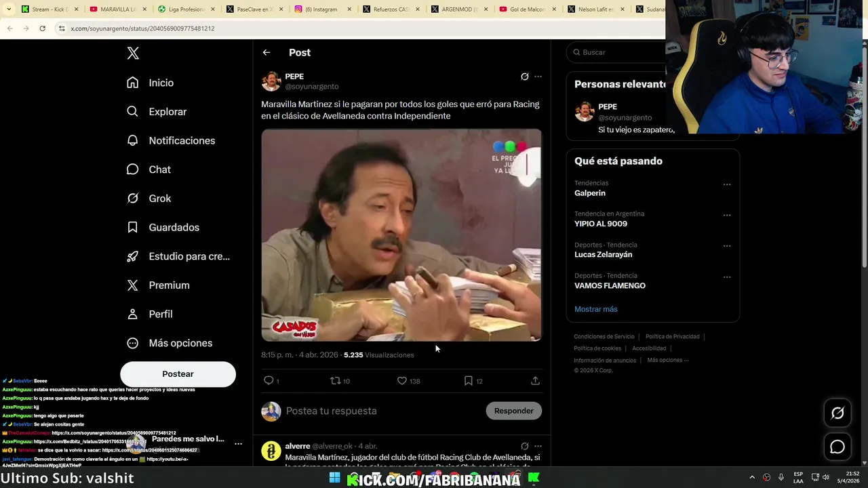Open options for VAMOS FLAMENGO trend
Viewport: 868px width, 488px height.
tap(727, 277)
